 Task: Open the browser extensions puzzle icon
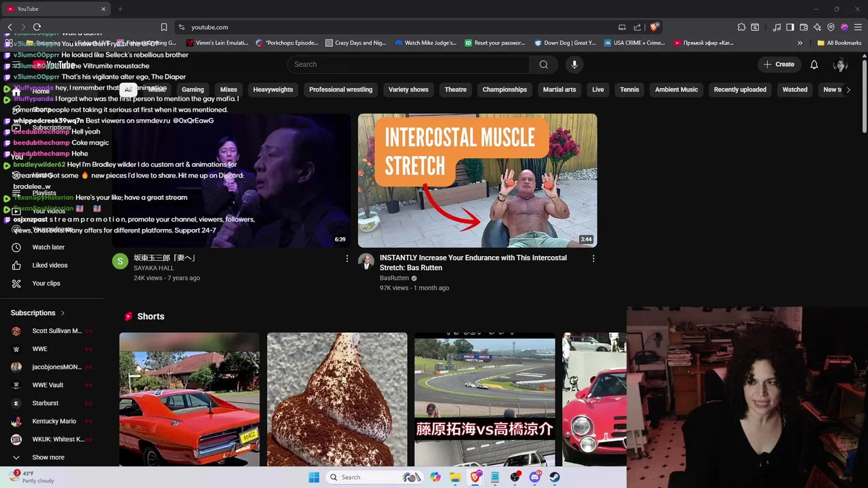pyautogui.click(x=741, y=27)
